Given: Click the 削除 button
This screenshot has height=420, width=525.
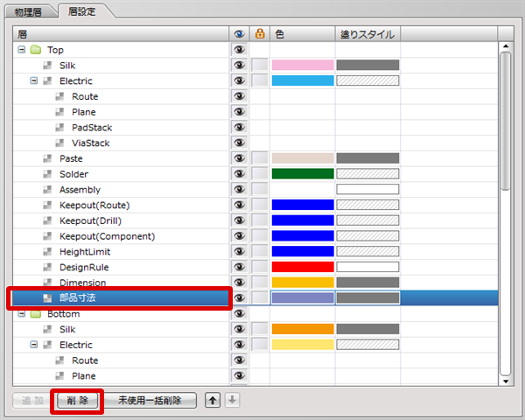Looking at the screenshot, I should [77, 400].
